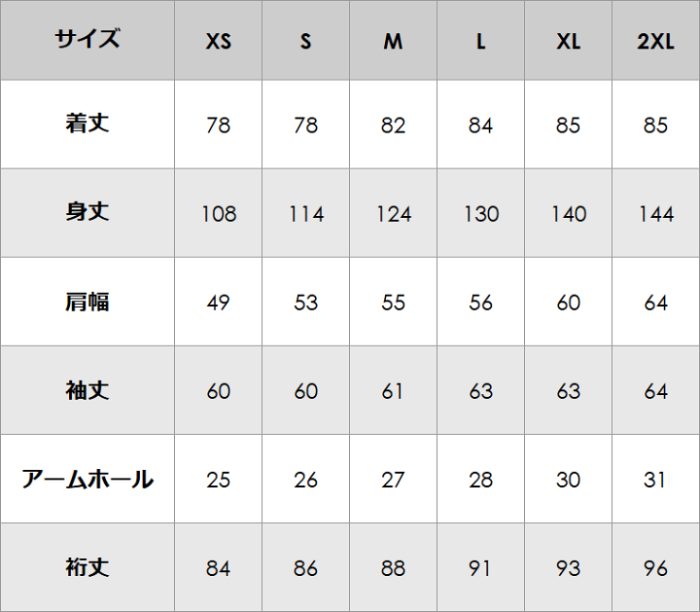700x612 pixels.
Task: Select the 身丈 row label
Action: click(x=87, y=213)
